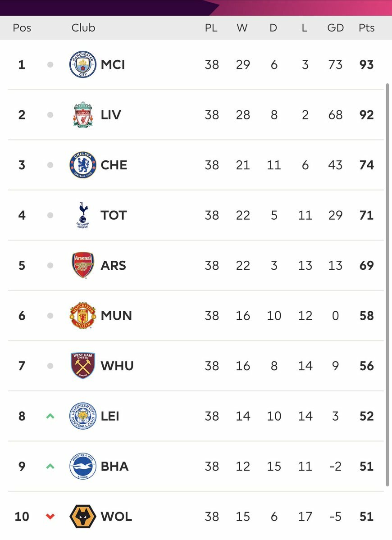Click the vertical scrollbar on the right
This screenshot has height=540, width=392.
tap(387, 285)
